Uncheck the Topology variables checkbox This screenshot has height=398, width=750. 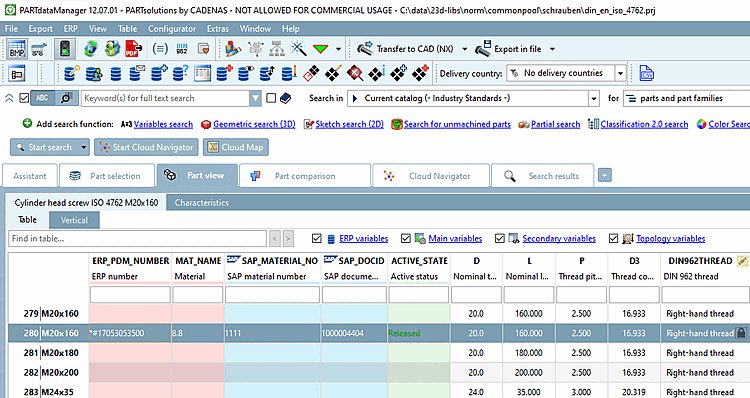tap(614, 238)
